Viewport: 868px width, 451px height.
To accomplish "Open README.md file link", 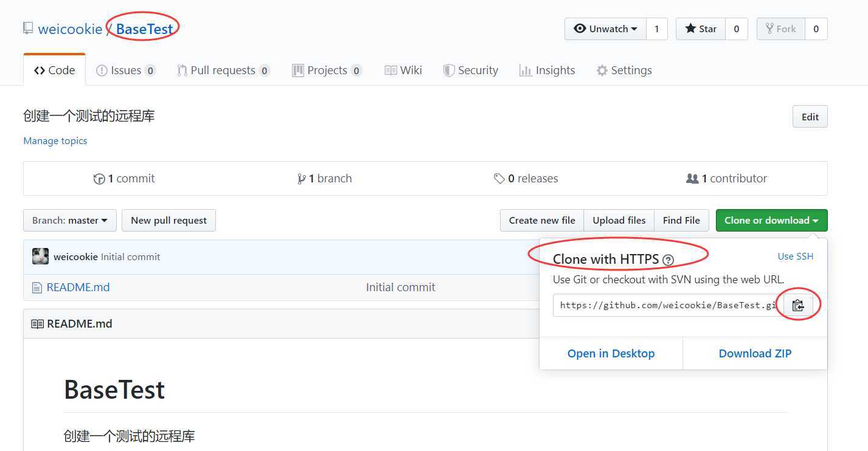I will [x=78, y=287].
